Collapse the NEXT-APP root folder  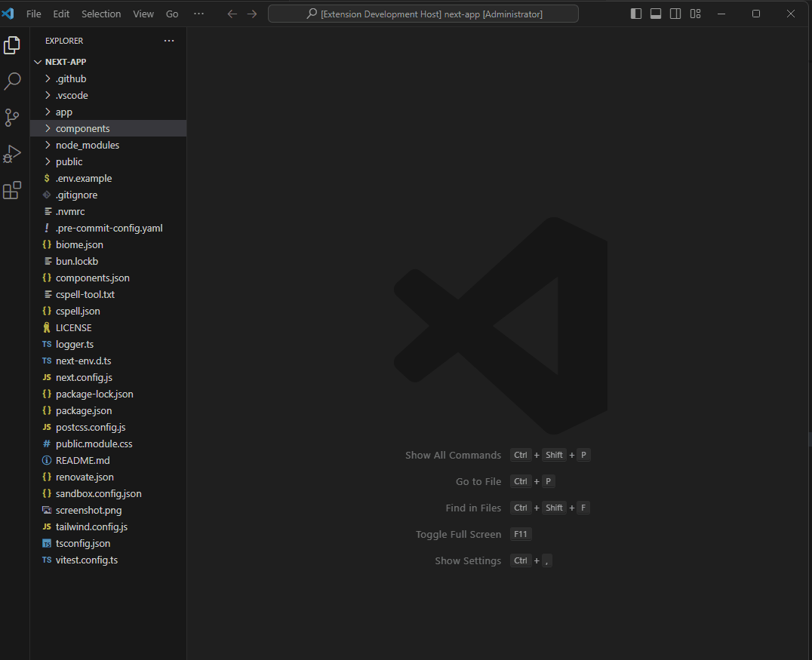pyautogui.click(x=108, y=62)
